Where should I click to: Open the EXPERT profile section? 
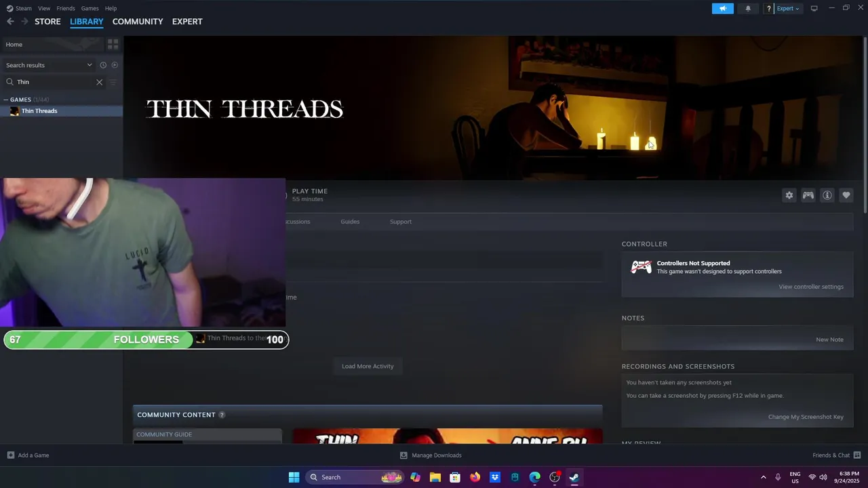pyautogui.click(x=187, y=22)
